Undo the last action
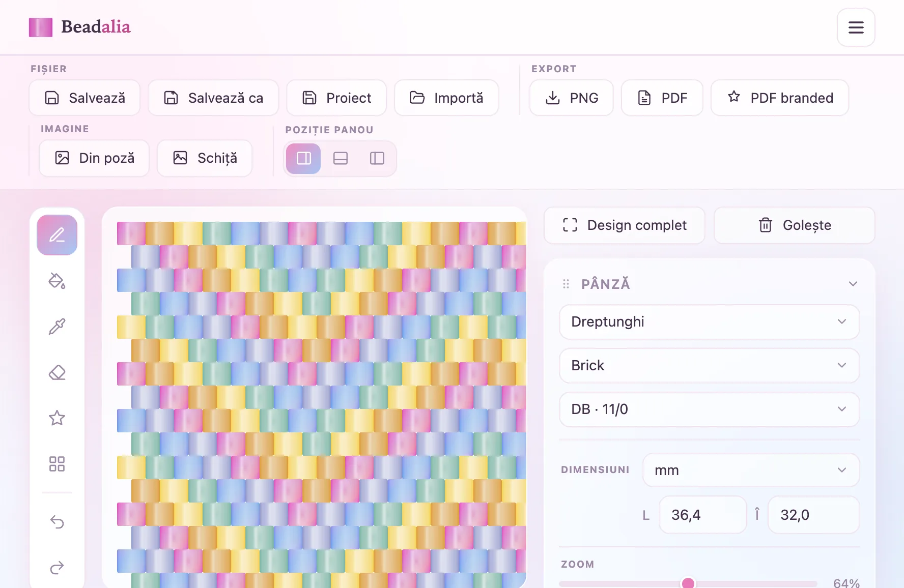Image resolution: width=904 pixels, height=588 pixels. [x=57, y=522]
